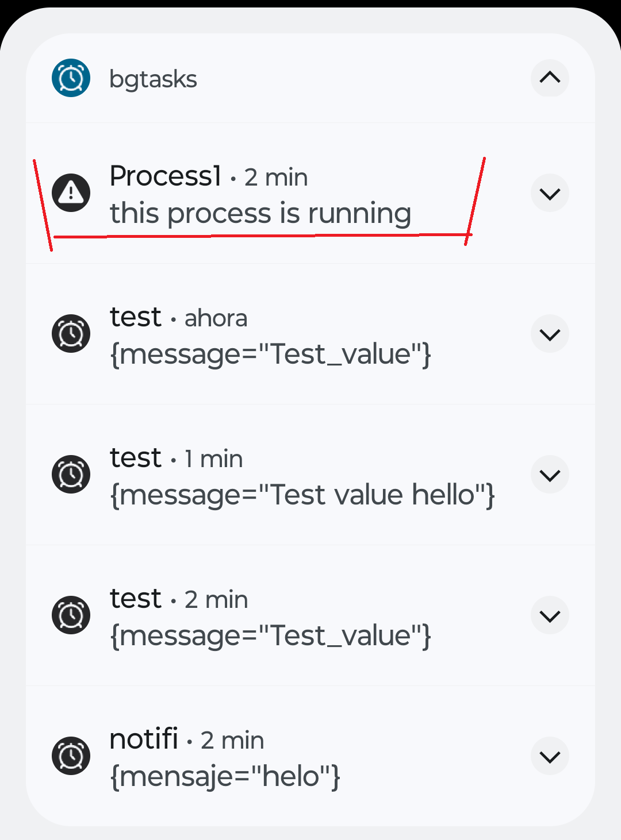Viewport: 621px width, 840px height.
Task: Tap the Process1 warning triangle icon
Action: click(71, 192)
